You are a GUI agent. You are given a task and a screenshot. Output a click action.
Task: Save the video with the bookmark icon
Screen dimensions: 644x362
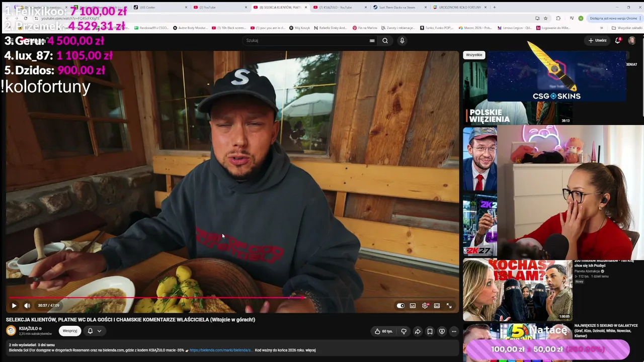click(x=430, y=331)
